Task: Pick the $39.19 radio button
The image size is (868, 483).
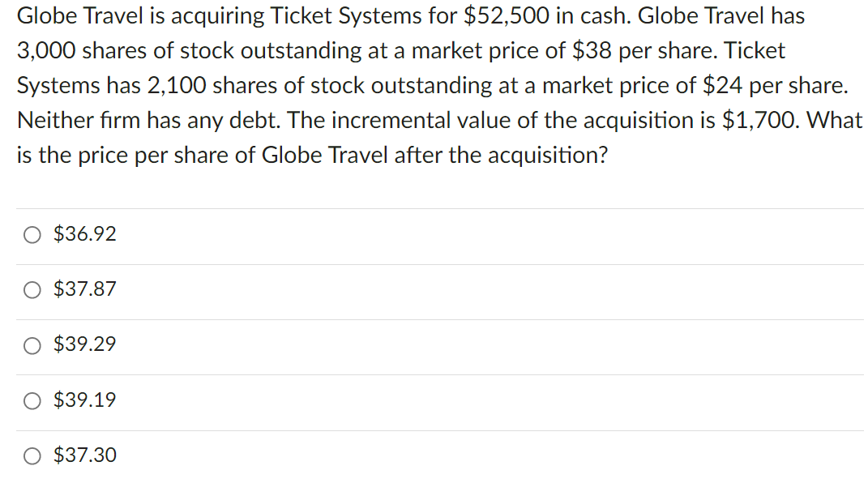Action: point(32,400)
